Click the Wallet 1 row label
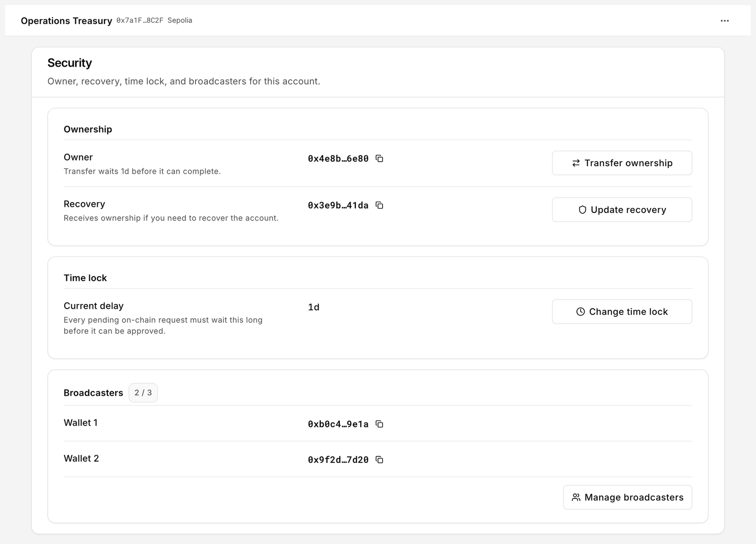The width and height of the screenshot is (756, 544). 81,423
